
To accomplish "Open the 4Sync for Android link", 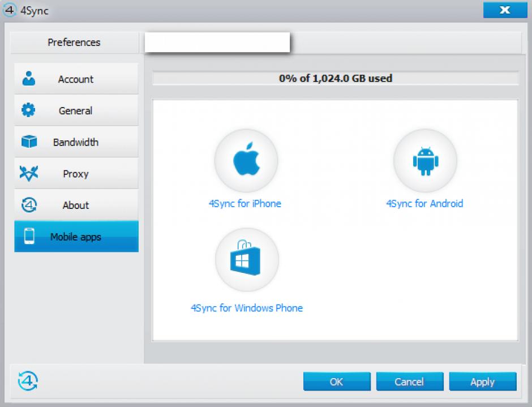I will pyautogui.click(x=424, y=204).
